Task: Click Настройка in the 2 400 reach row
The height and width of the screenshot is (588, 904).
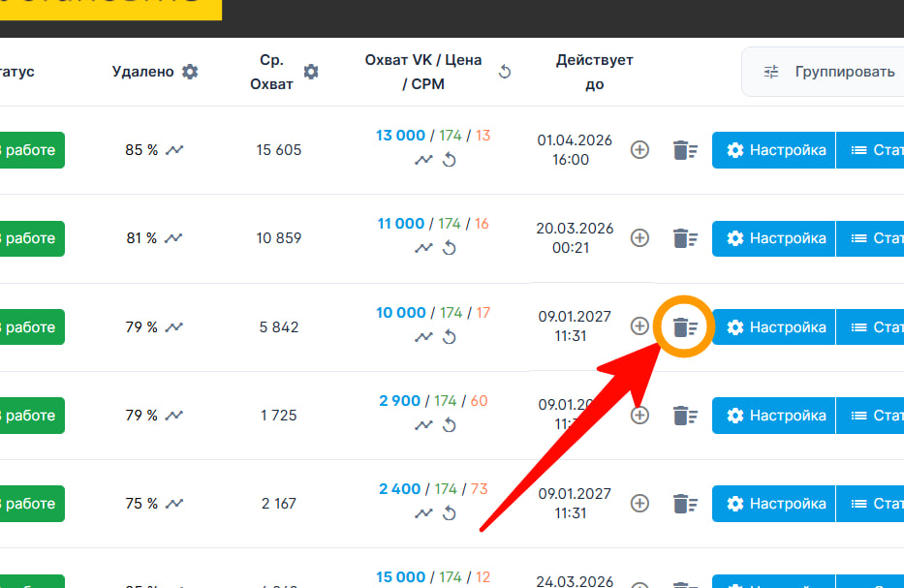Action: tap(773, 504)
